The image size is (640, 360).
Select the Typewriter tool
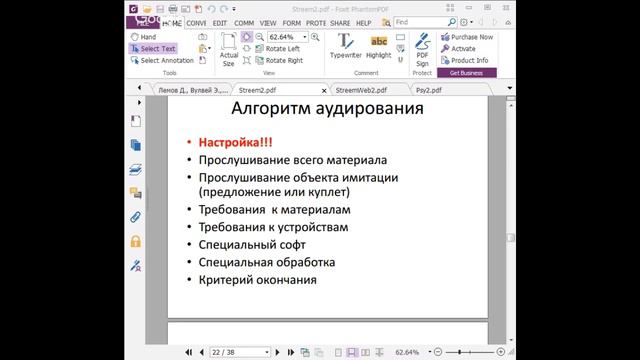[345, 46]
